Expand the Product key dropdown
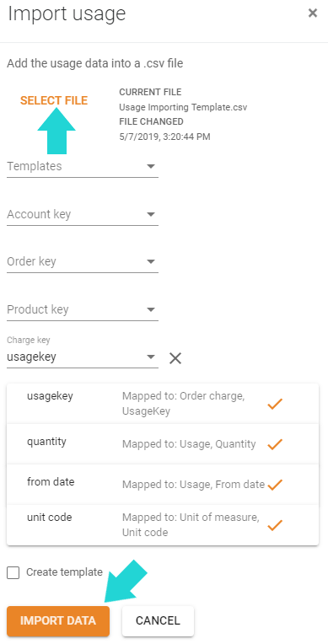 pos(83,309)
